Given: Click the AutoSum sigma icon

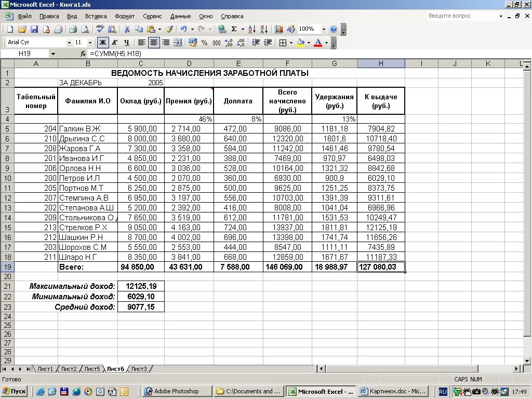Looking at the screenshot, I should pos(234,29).
